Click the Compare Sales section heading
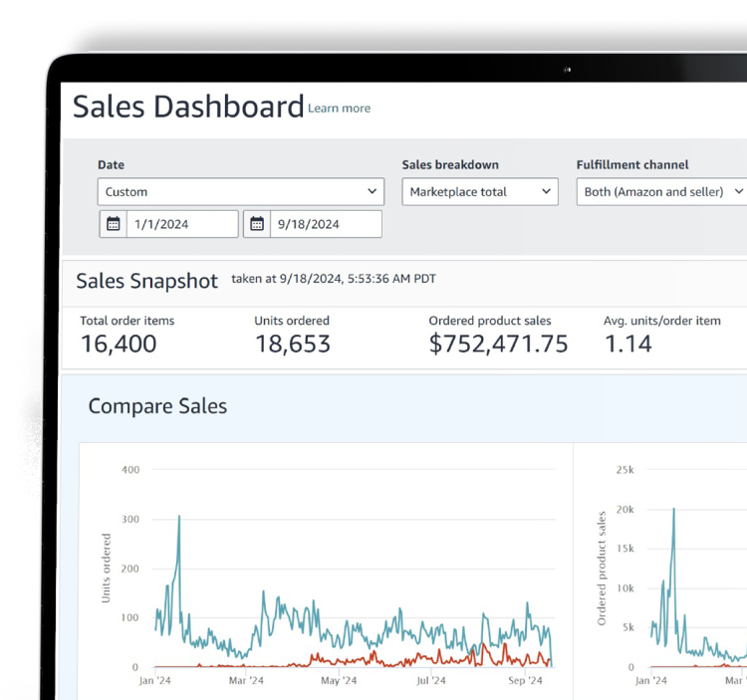 coord(157,406)
